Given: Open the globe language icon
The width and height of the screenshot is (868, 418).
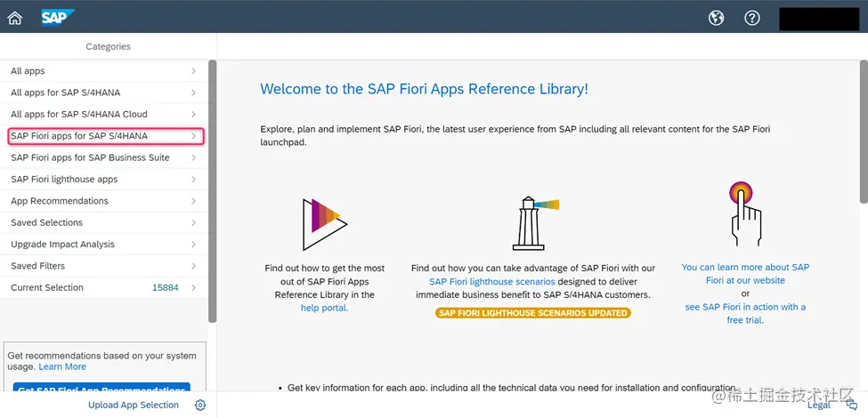Looking at the screenshot, I should (x=717, y=18).
